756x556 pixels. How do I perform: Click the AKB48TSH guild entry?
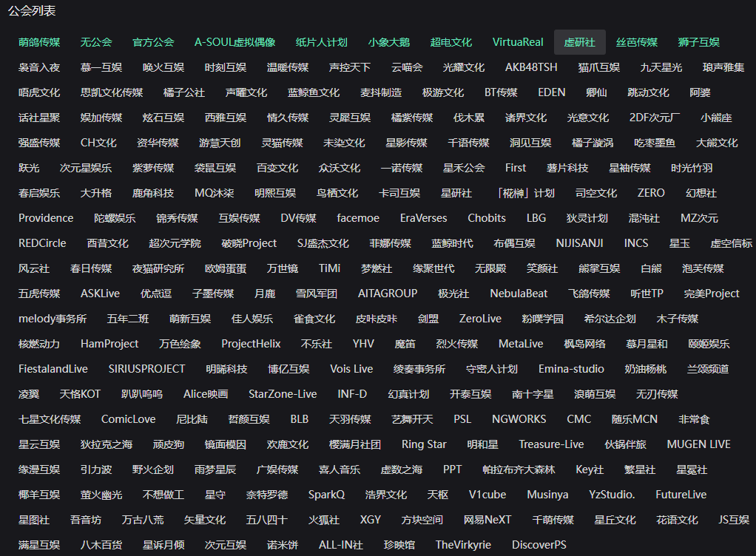point(531,67)
